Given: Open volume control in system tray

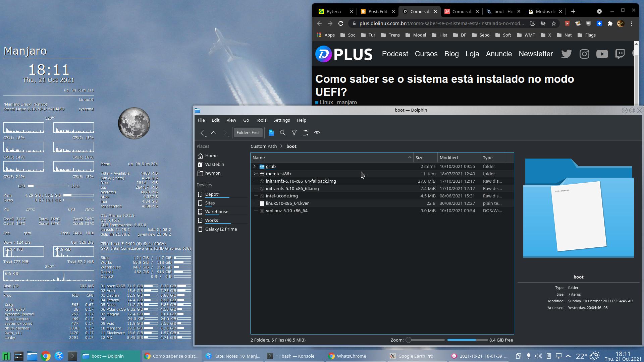Looking at the screenshot, I should tap(538, 356).
